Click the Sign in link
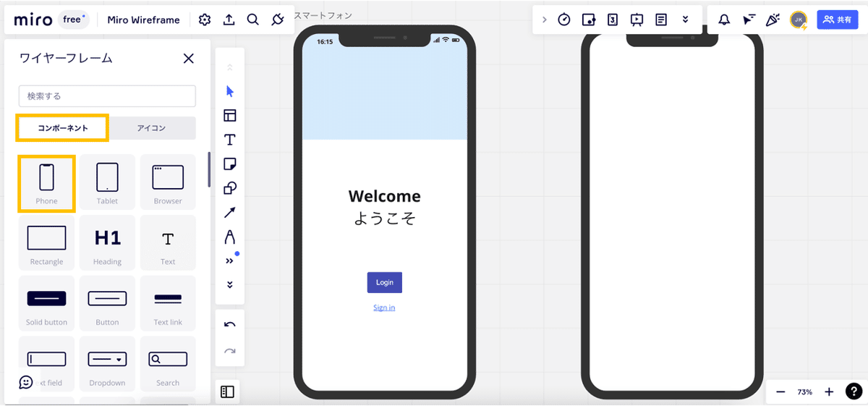Image resolution: width=868 pixels, height=406 pixels. point(384,308)
